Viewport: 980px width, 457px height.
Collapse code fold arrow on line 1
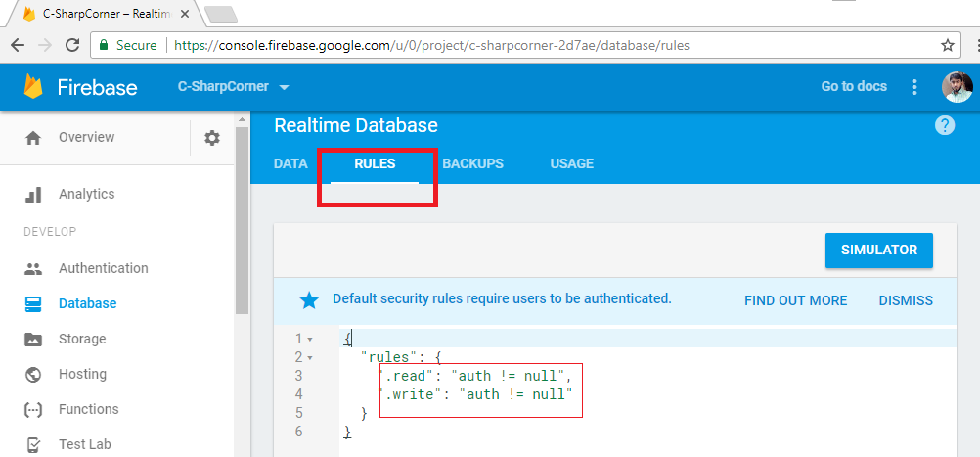(x=311, y=340)
